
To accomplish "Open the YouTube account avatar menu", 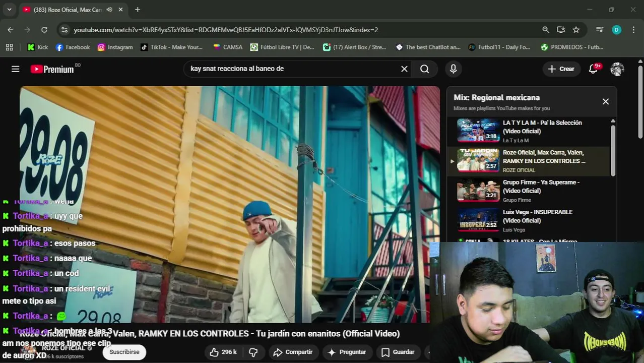I will pos(617,69).
